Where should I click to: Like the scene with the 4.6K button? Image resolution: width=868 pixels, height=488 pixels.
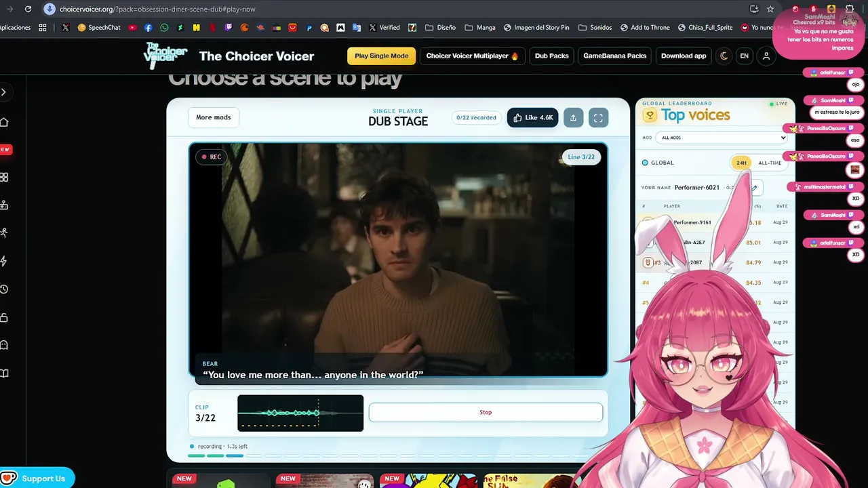(x=533, y=117)
